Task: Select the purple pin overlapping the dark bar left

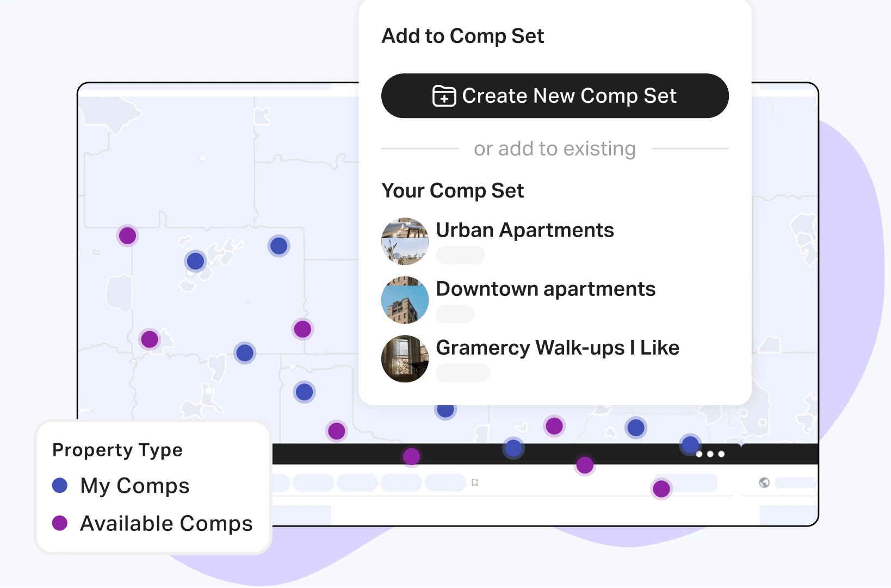Action: click(x=412, y=456)
